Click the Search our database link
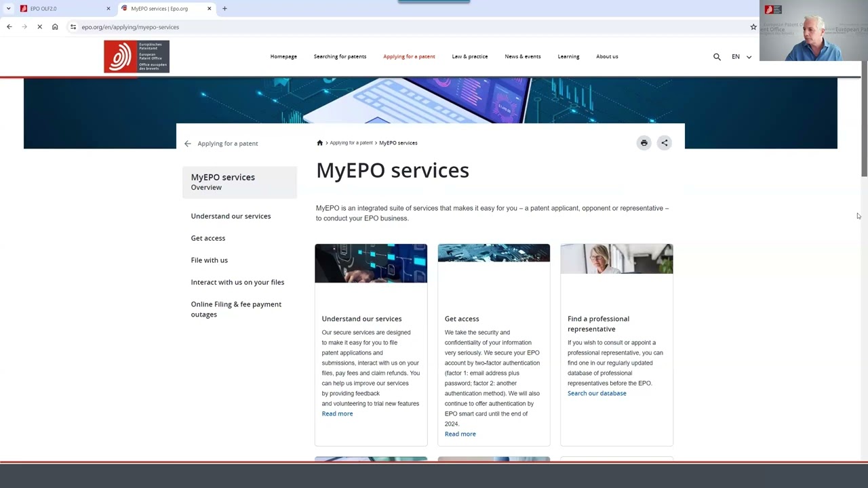This screenshot has width=868, height=488. point(597,393)
